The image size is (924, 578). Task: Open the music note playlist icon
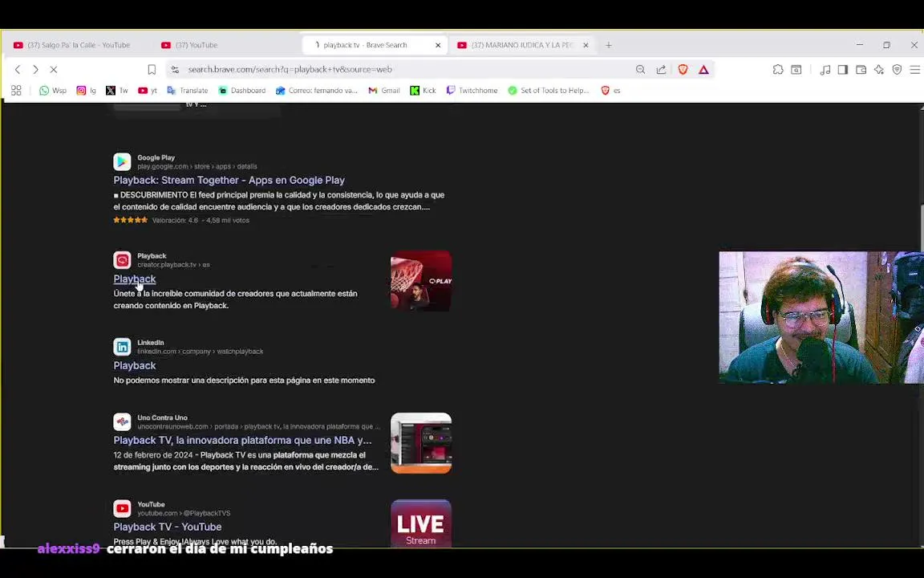[825, 70]
